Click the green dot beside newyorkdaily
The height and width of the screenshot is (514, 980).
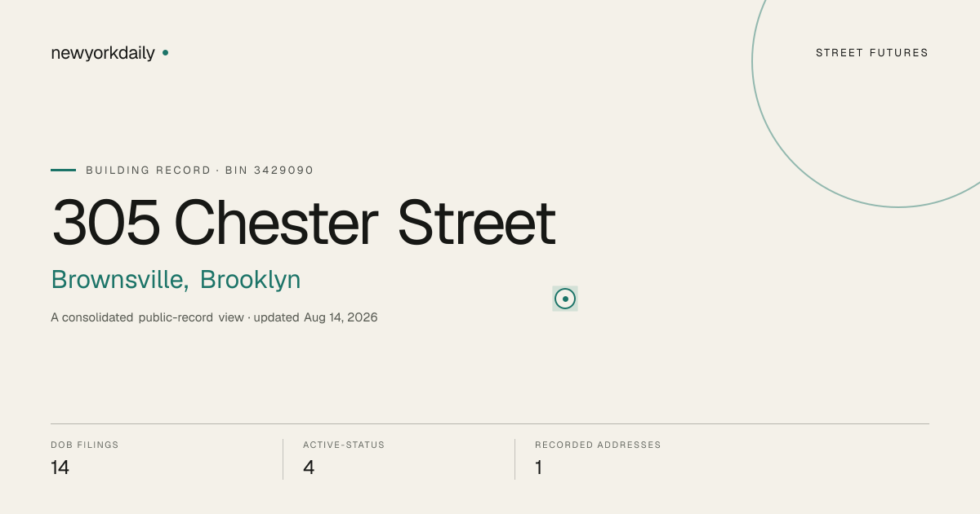pos(165,52)
